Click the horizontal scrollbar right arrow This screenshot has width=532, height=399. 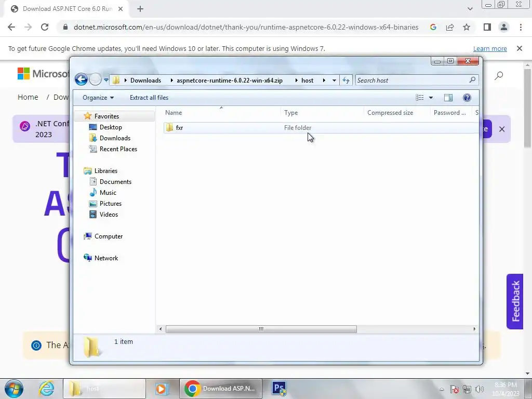474,329
